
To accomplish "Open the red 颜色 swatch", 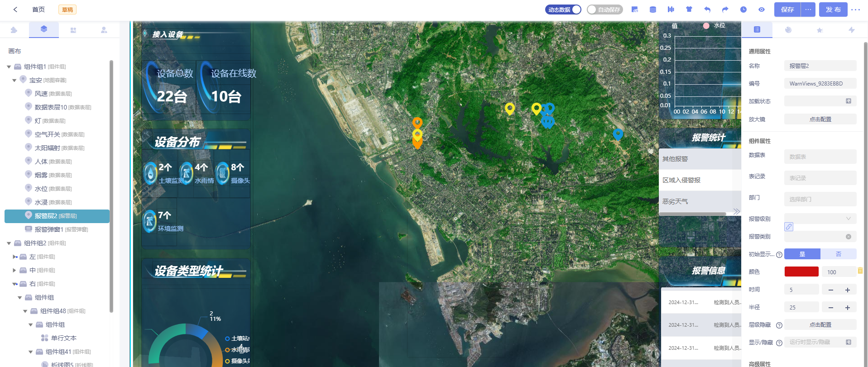I will point(801,272).
